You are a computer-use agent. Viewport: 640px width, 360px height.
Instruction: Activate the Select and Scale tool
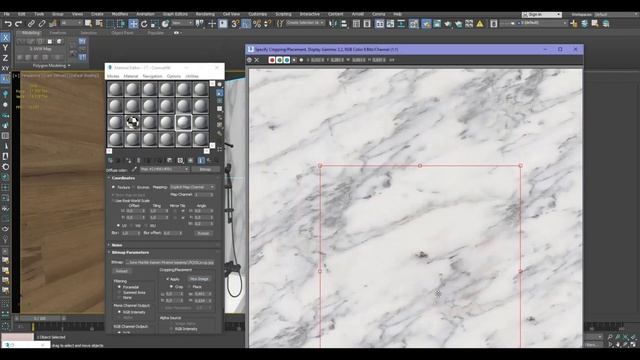tap(154, 24)
